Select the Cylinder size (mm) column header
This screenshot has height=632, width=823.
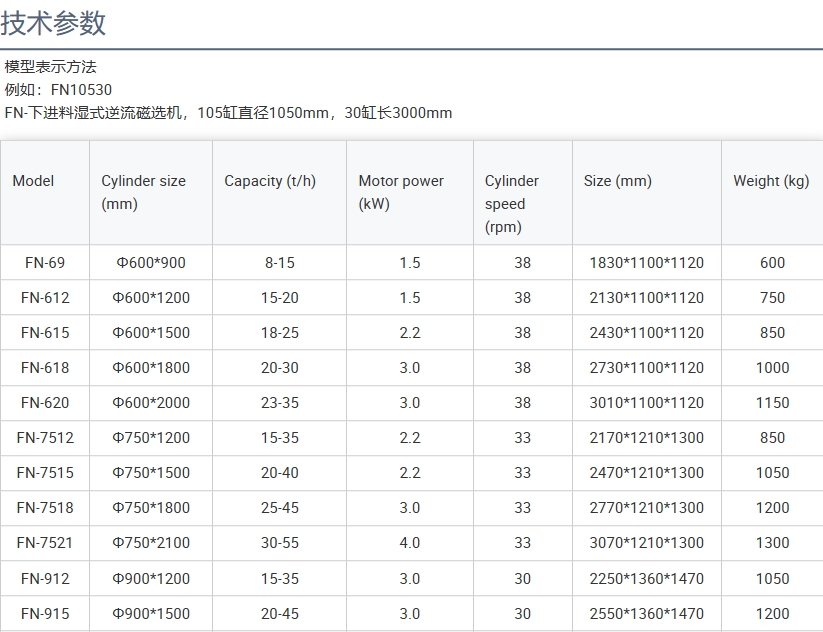point(143,192)
